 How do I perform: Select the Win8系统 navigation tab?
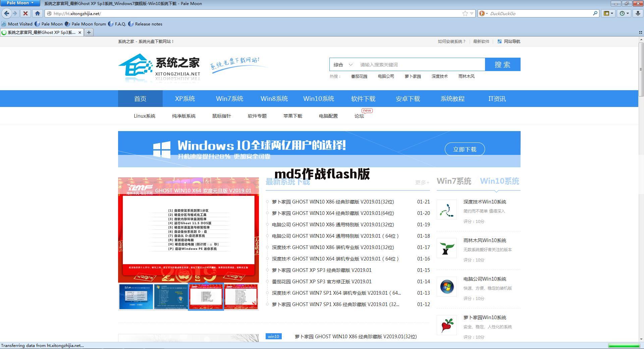pos(274,99)
